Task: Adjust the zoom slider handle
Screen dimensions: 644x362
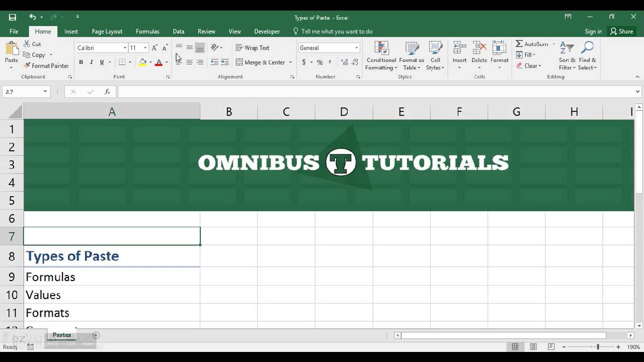Action: click(598, 347)
